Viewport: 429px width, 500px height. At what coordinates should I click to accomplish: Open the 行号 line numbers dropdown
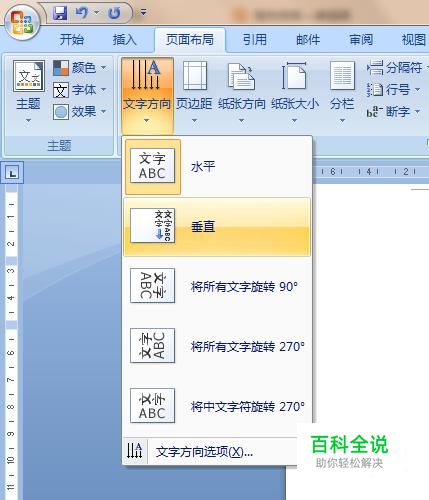[393, 90]
